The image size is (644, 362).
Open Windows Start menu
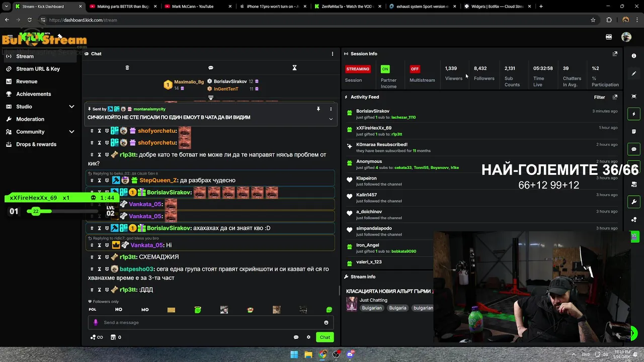tap(294, 354)
